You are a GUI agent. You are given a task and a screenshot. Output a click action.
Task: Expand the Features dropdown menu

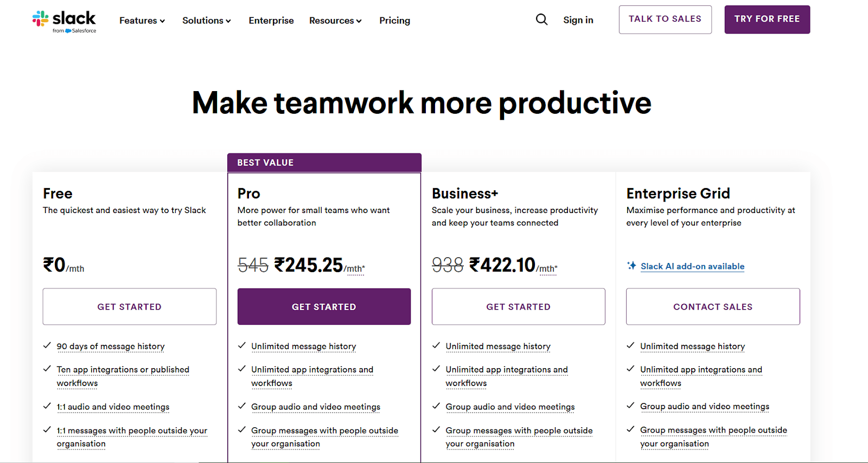(142, 21)
